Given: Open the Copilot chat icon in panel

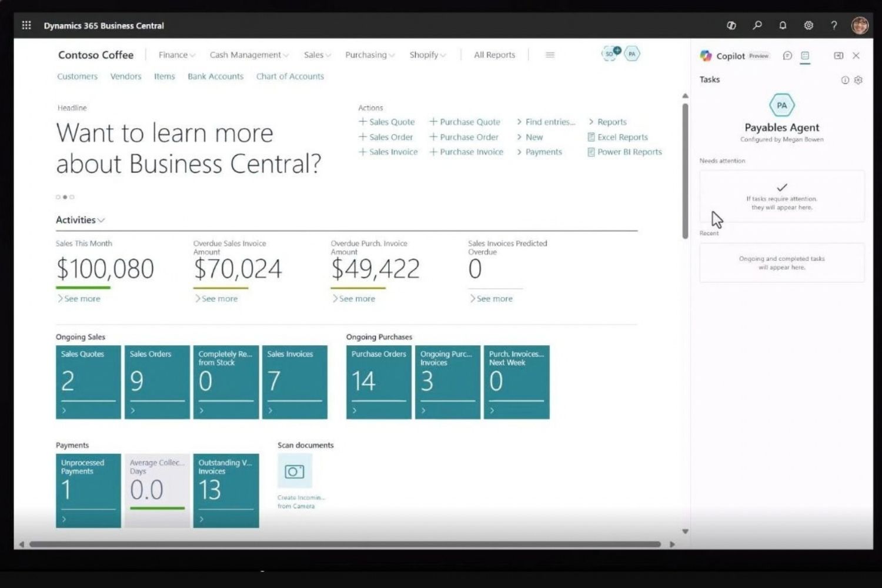Looking at the screenshot, I should [787, 56].
